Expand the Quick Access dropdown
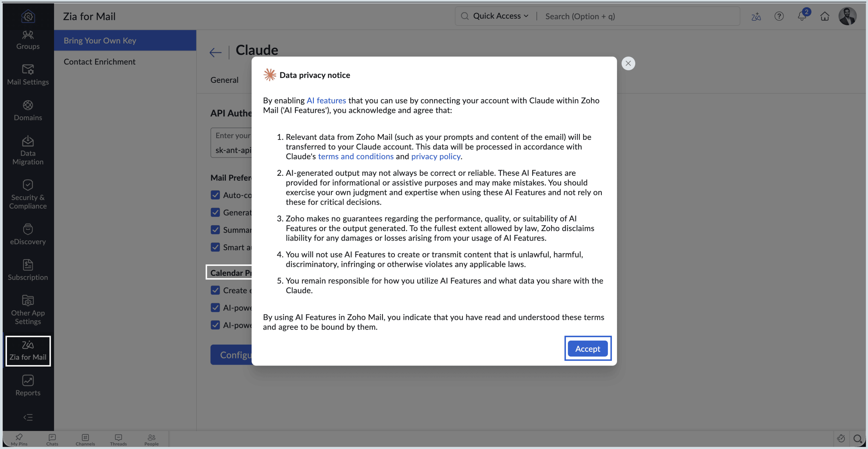 [500, 16]
